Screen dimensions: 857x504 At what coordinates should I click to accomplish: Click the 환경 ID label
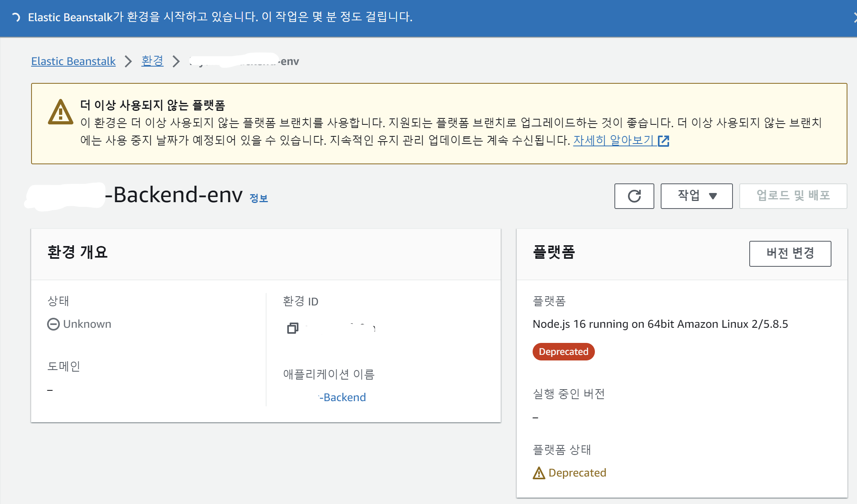point(300,301)
